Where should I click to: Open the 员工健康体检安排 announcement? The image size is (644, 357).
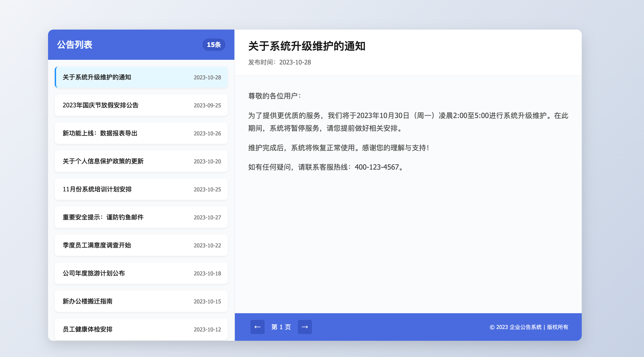point(87,329)
